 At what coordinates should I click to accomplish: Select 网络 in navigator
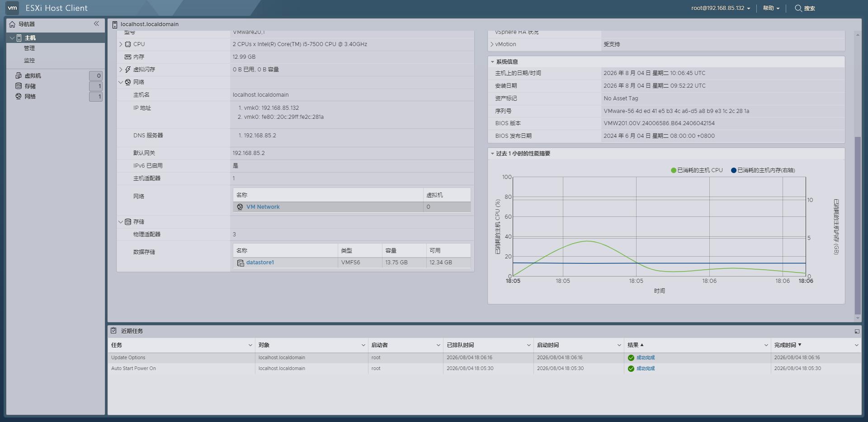[30, 97]
